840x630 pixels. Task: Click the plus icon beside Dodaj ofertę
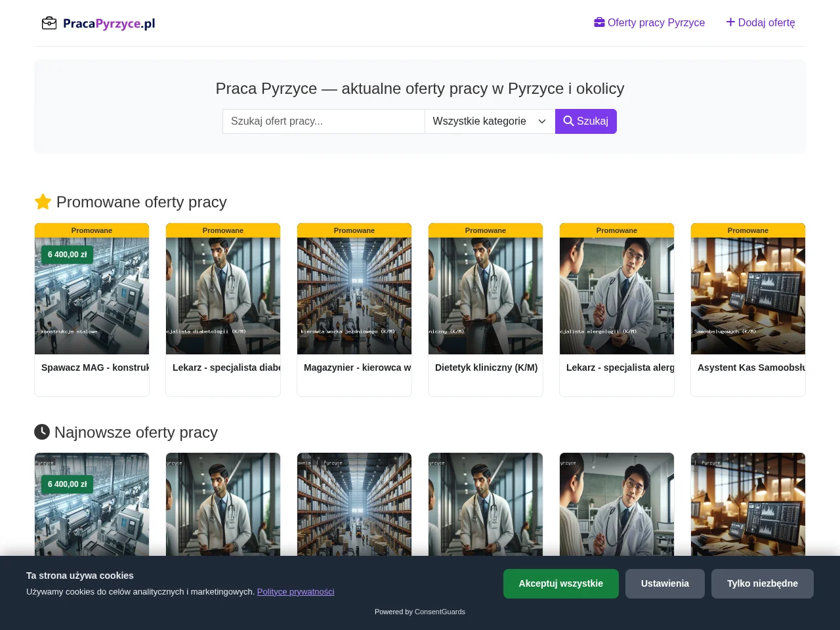(x=730, y=22)
